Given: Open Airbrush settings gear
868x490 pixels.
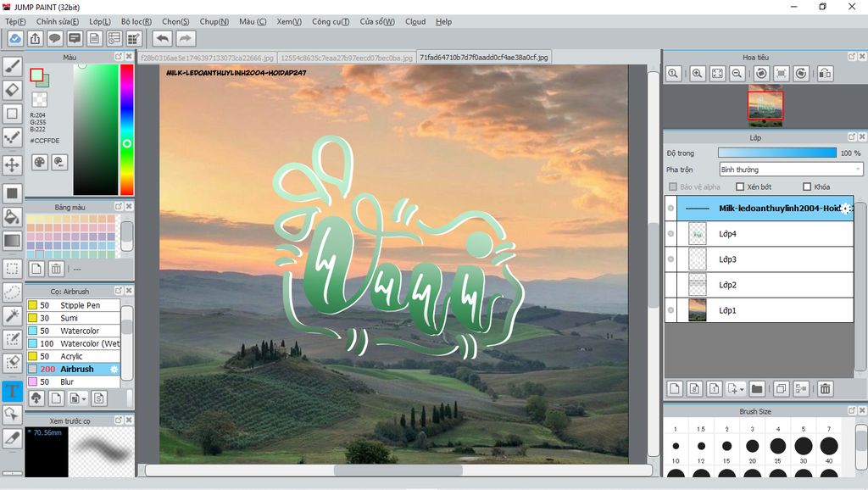Looking at the screenshot, I should [x=114, y=370].
